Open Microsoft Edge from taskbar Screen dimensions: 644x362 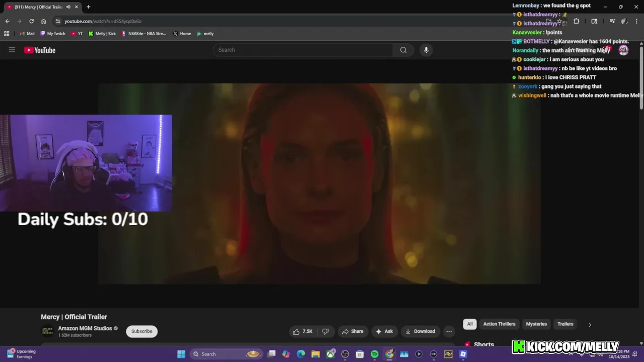coord(301,354)
